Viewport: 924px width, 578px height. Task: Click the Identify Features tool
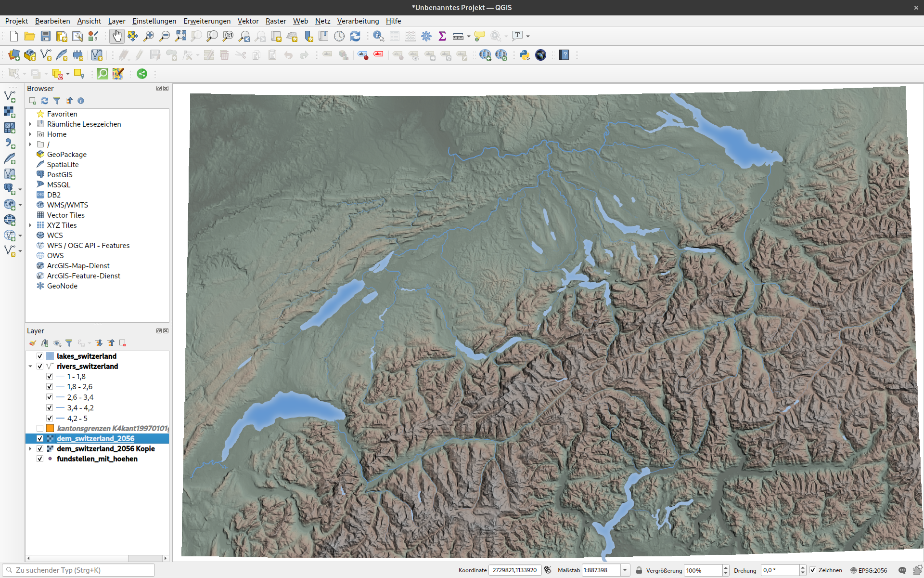pyautogui.click(x=378, y=36)
